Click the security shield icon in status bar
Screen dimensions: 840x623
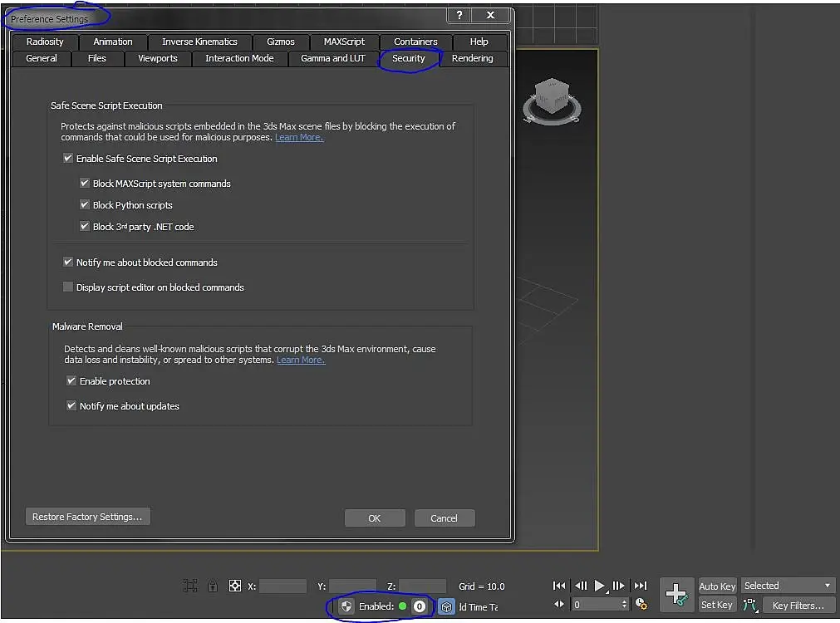click(346, 606)
